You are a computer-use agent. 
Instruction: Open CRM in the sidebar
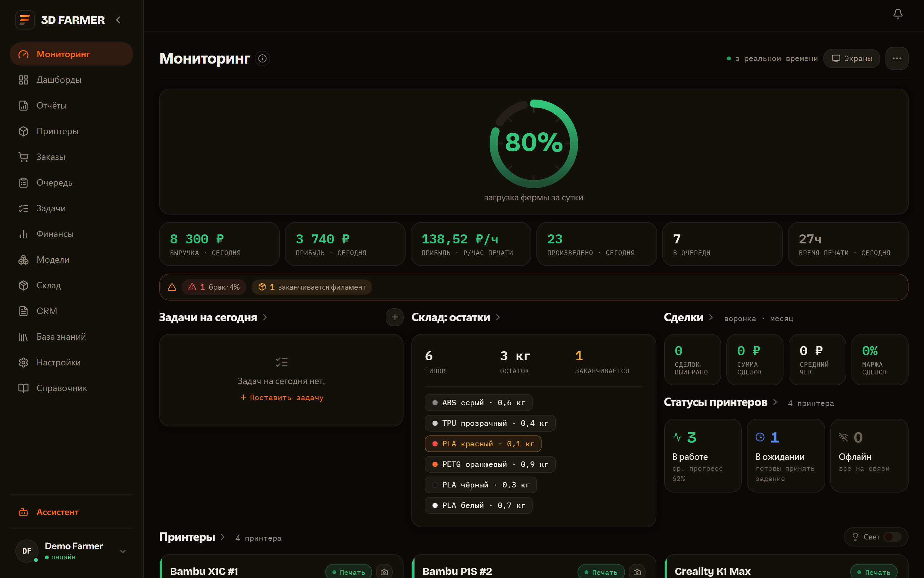click(x=72, y=311)
